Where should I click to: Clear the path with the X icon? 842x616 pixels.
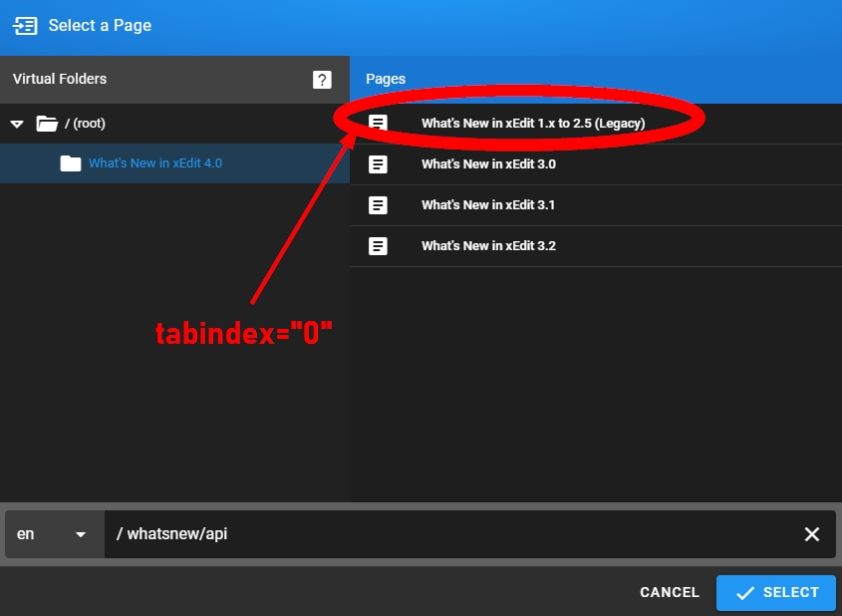click(812, 534)
